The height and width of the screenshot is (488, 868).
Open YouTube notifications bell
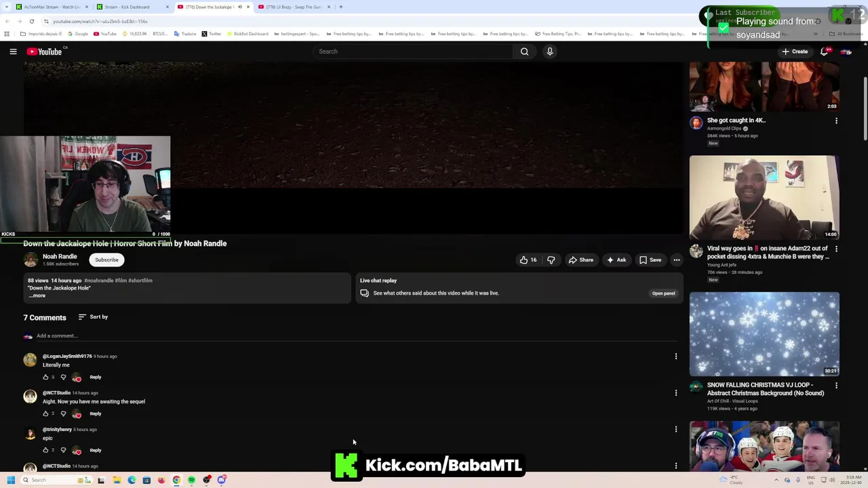(825, 52)
